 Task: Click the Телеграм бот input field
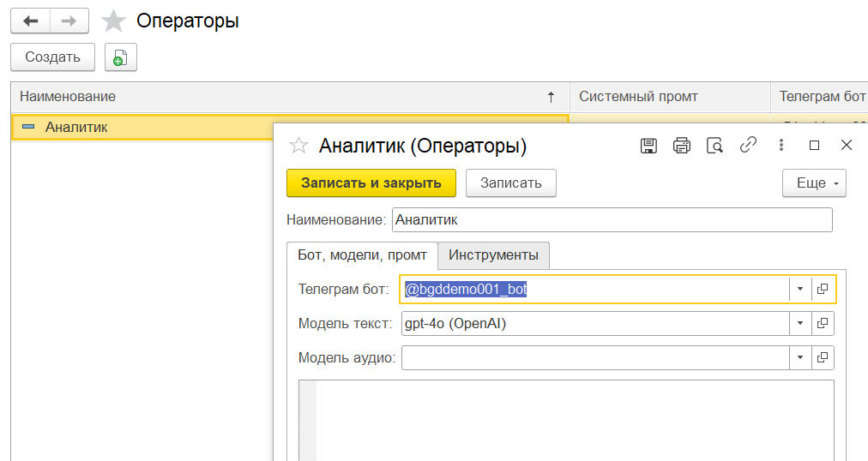tap(595, 289)
